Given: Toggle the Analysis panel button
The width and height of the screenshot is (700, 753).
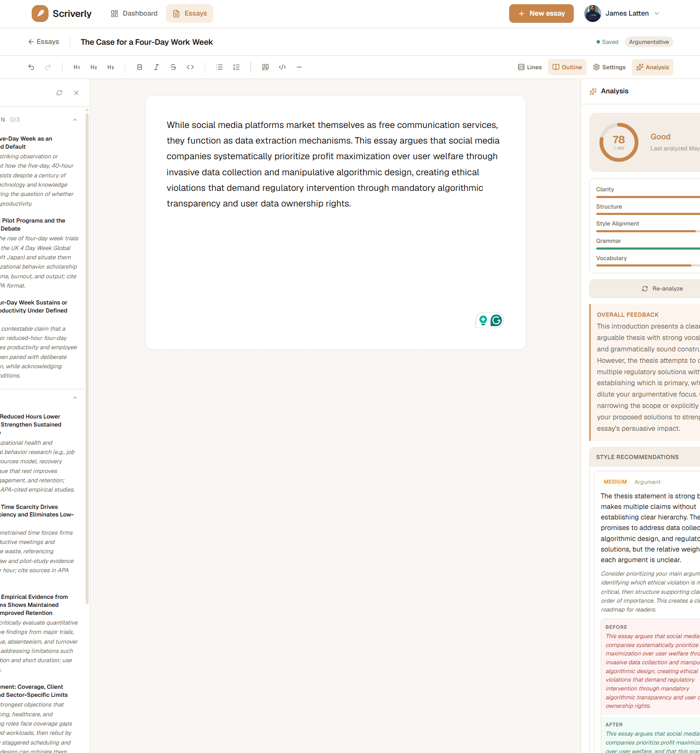Looking at the screenshot, I should (x=653, y=67).
